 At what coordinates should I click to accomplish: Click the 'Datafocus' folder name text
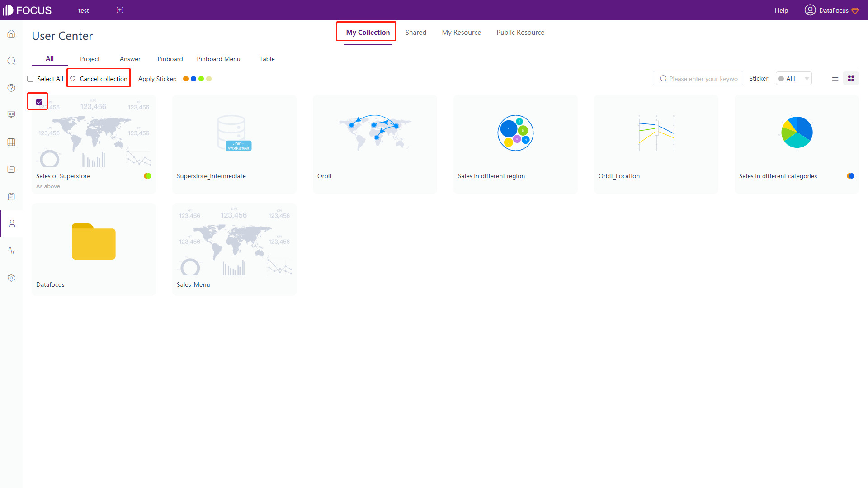tap(50, 284)
